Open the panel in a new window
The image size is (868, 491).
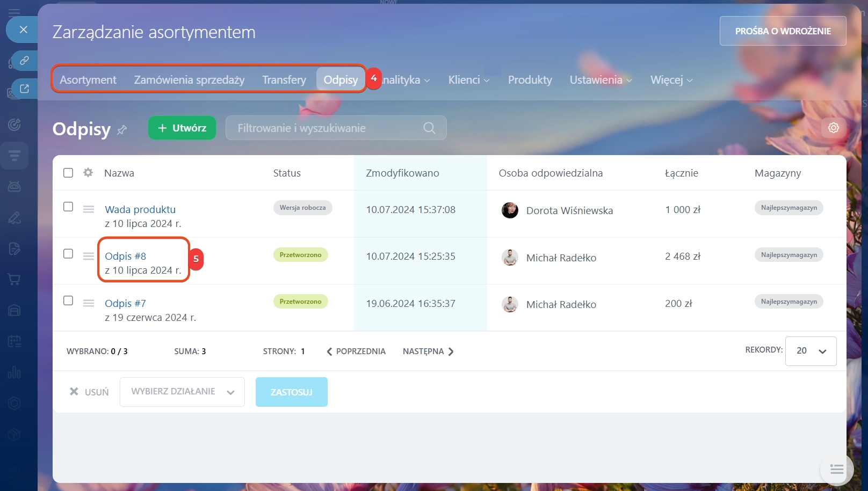(24, 89)
